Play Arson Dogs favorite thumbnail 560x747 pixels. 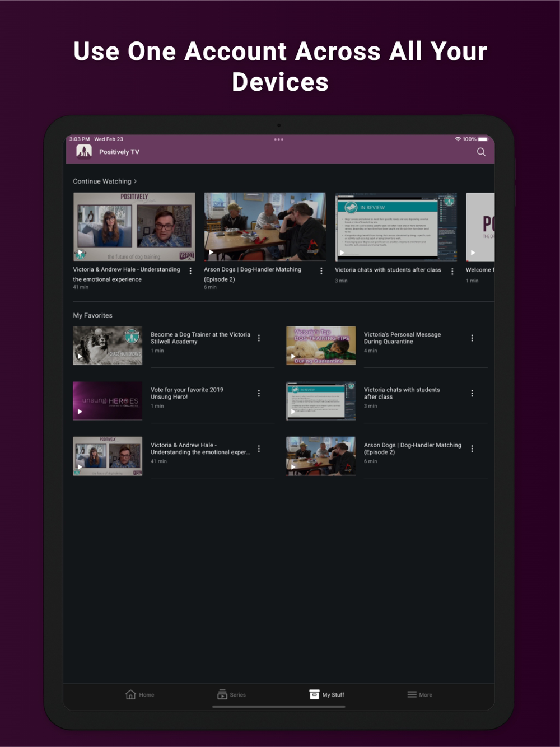click(321, 456)
